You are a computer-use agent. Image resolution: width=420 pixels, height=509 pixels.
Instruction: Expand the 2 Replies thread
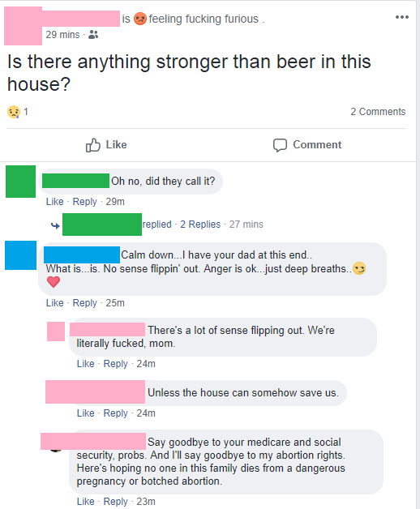(x=200, y=225)
